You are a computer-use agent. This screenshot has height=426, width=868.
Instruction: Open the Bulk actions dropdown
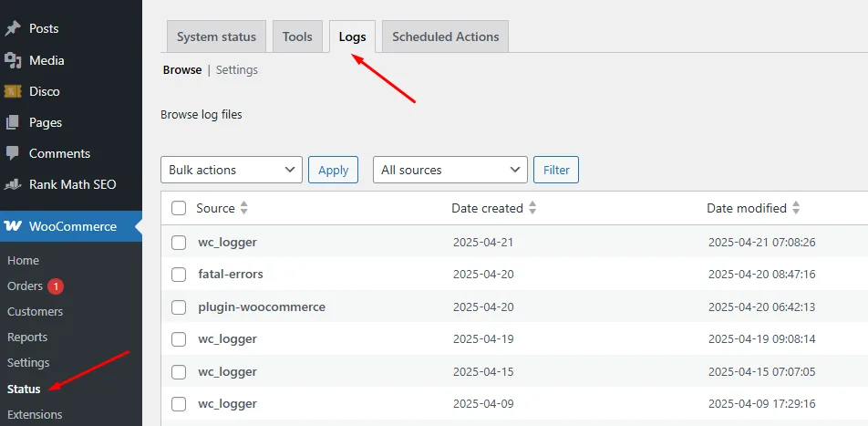pyautogui.click(x=232, y=170)
